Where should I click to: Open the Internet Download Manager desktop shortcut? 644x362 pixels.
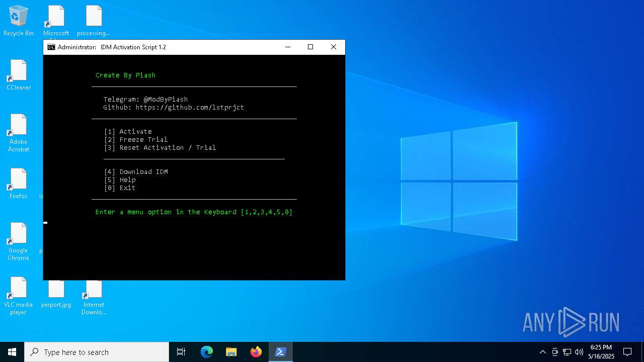(x=94, y=297)
